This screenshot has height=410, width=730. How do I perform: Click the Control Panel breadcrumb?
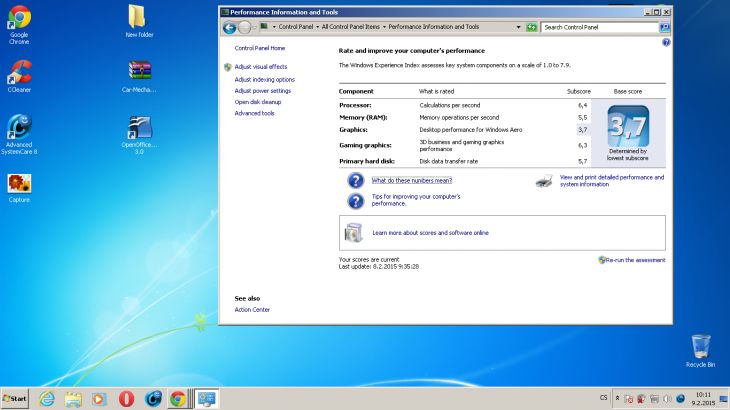coord(296,27)
